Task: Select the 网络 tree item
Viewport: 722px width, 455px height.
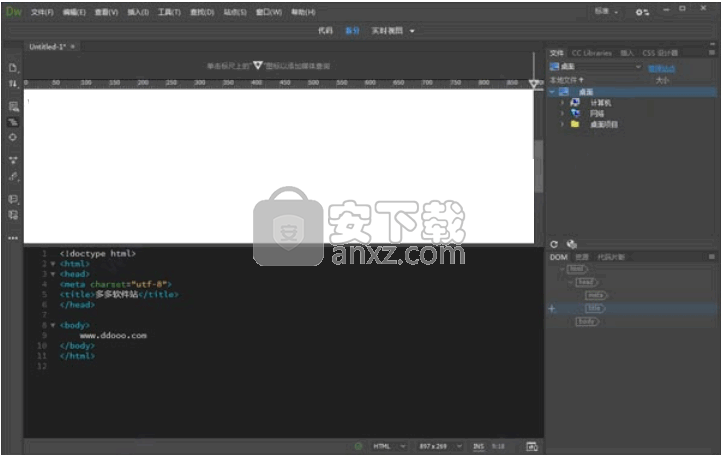Action: 597,113
